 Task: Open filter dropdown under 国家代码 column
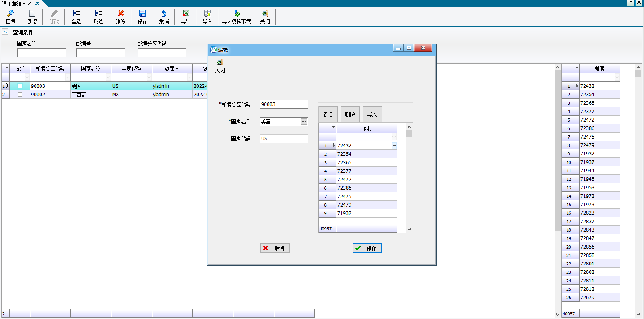pyautogui.click(x=149, y=77)
